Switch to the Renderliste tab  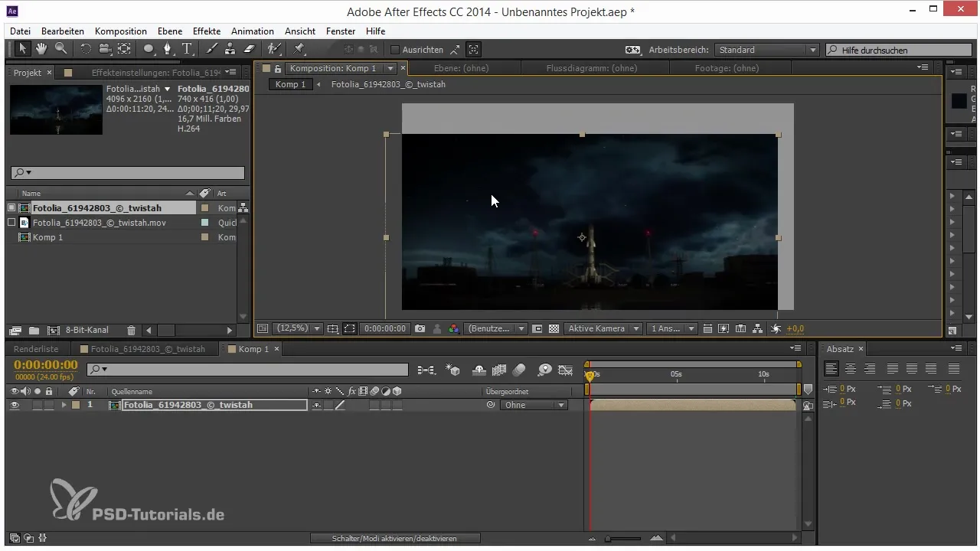(x=34, y=349)
